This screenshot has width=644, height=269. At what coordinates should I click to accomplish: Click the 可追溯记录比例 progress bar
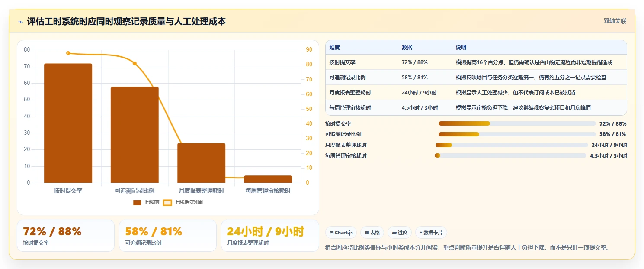[x=517, y=134]
